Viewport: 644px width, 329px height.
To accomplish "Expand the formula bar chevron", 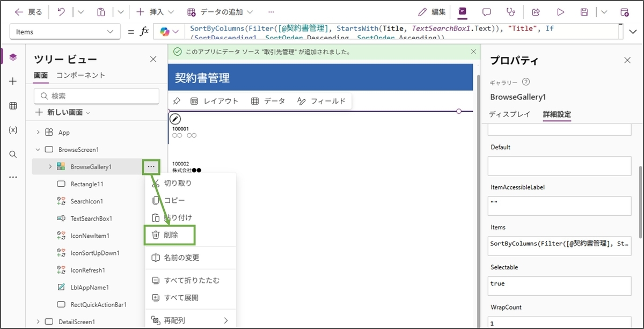I will (633, 32).
